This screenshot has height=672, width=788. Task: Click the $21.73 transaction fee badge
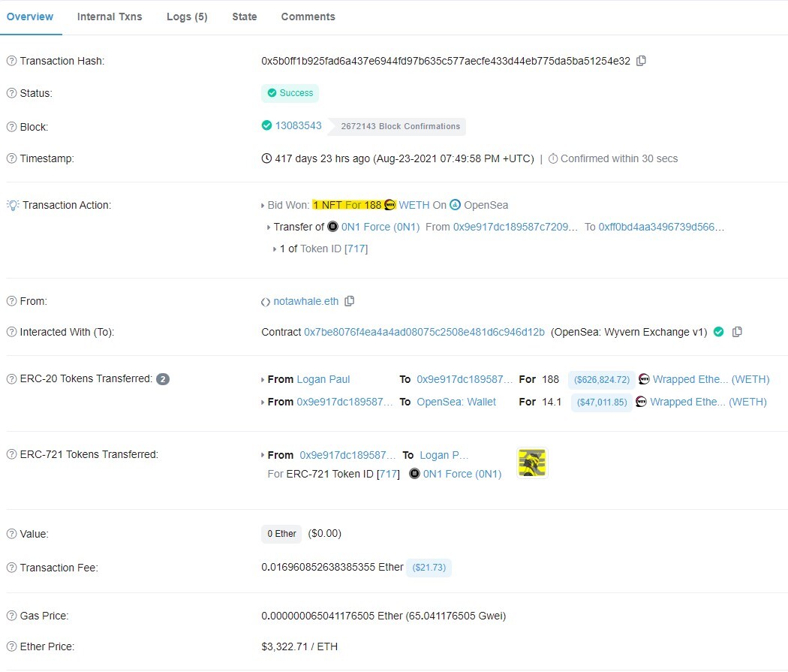pos(429,568)
